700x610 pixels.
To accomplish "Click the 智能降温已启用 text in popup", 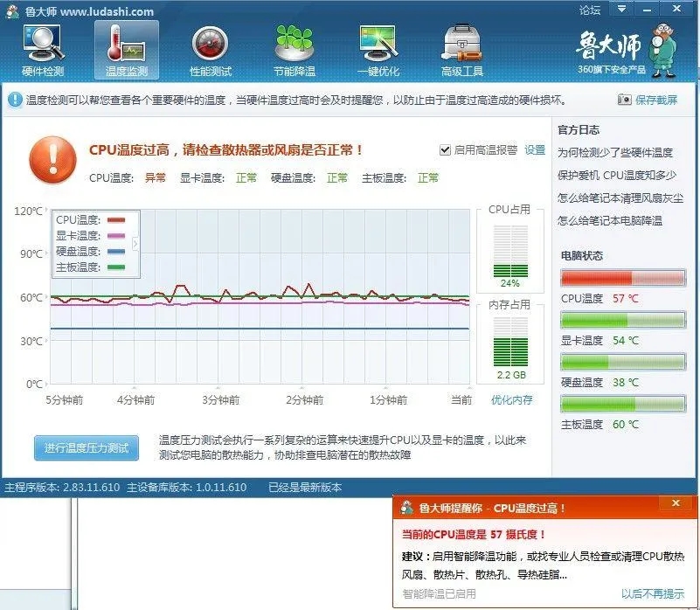I will pos(439,593).
